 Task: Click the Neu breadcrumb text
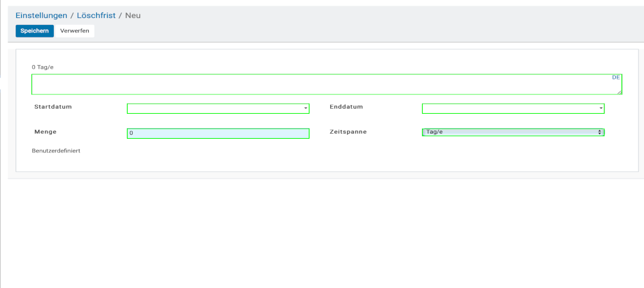pyautogui.click(x=133, y=15)
